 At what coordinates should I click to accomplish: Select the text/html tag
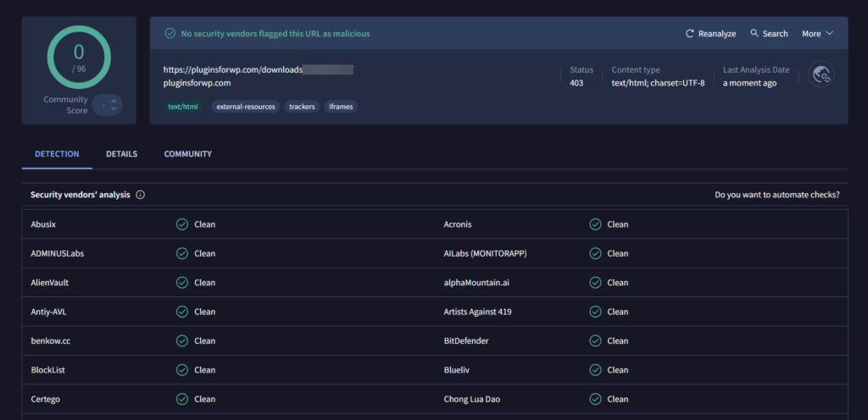pos(183,107)
